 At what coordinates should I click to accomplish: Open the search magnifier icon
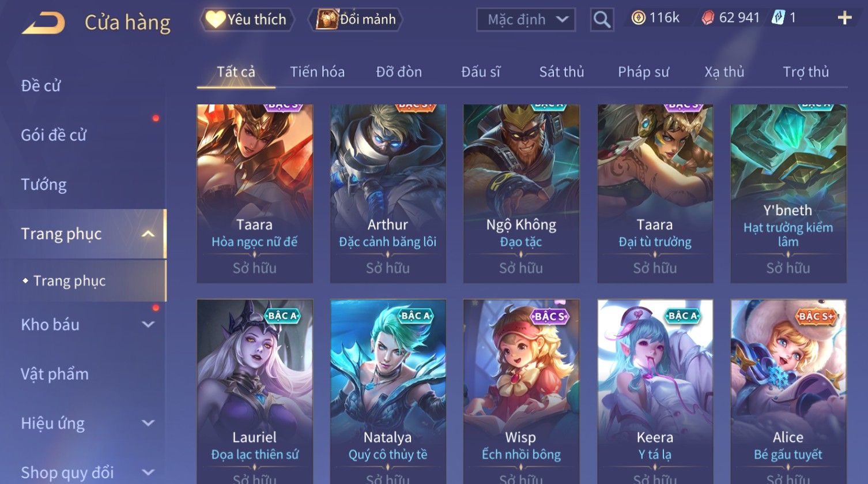602,20
